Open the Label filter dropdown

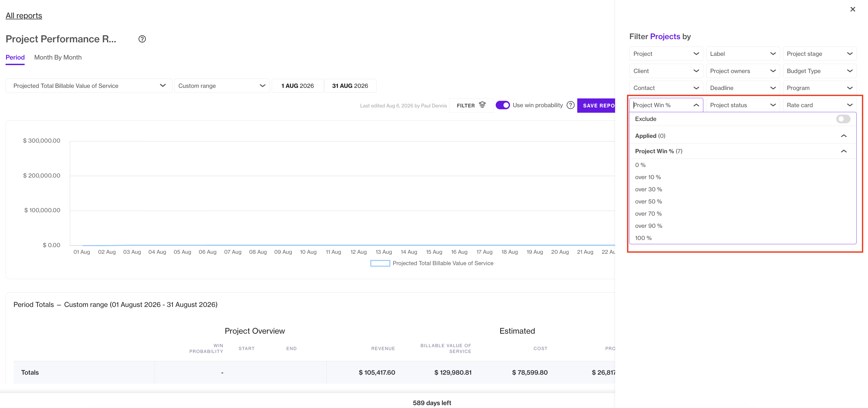click(743, 54)
